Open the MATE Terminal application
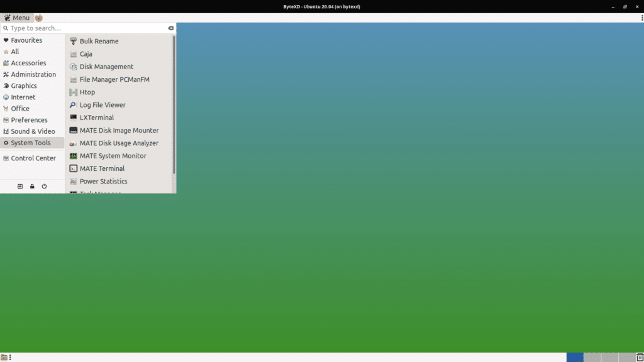The image size is (644, 362). tap(101, 168)
